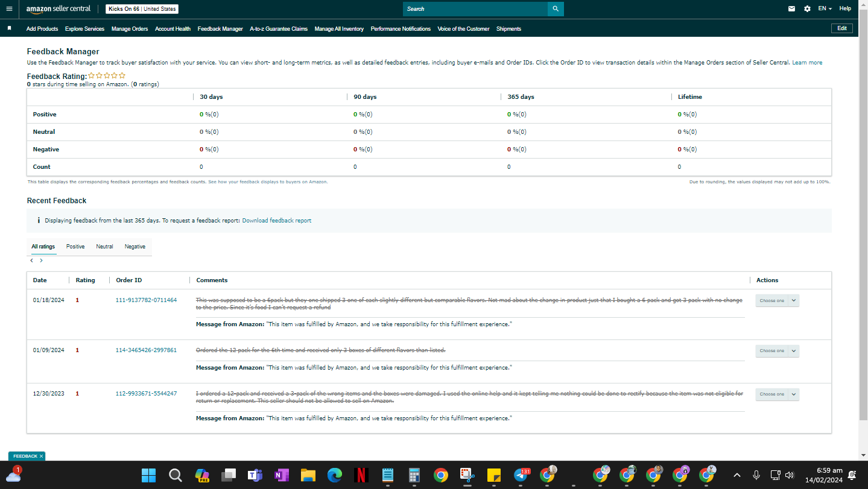Open Choose one dropdown for 12/30/2023 feedback
868x489 pixels.
pyautogui.click(x=777, y=394)
